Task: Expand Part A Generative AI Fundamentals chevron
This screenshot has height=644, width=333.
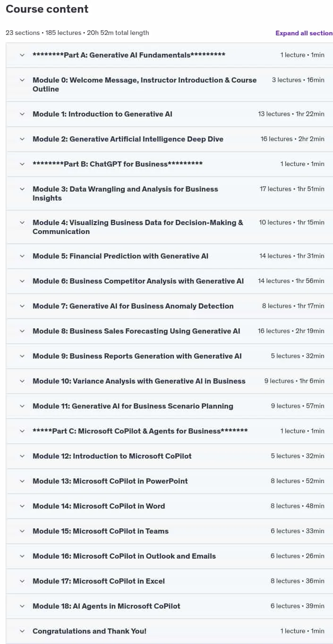Action: pos(22,55)
